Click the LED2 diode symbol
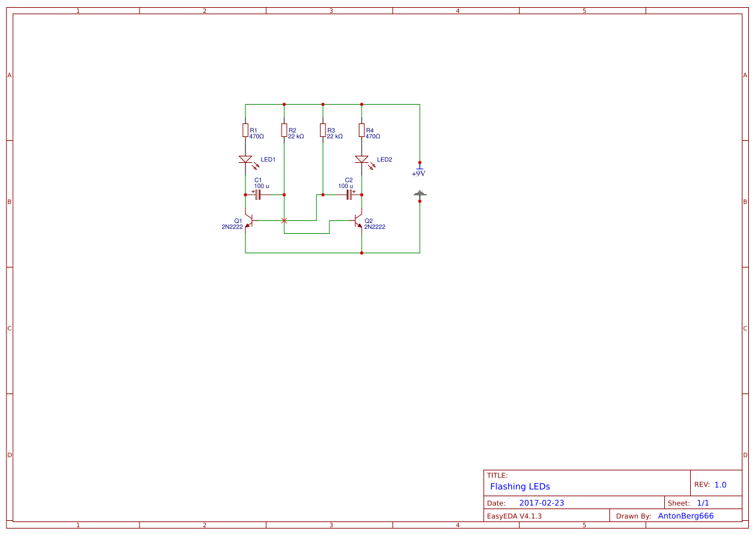The width and height of the screenshot is (756, 535). point(362,159)
